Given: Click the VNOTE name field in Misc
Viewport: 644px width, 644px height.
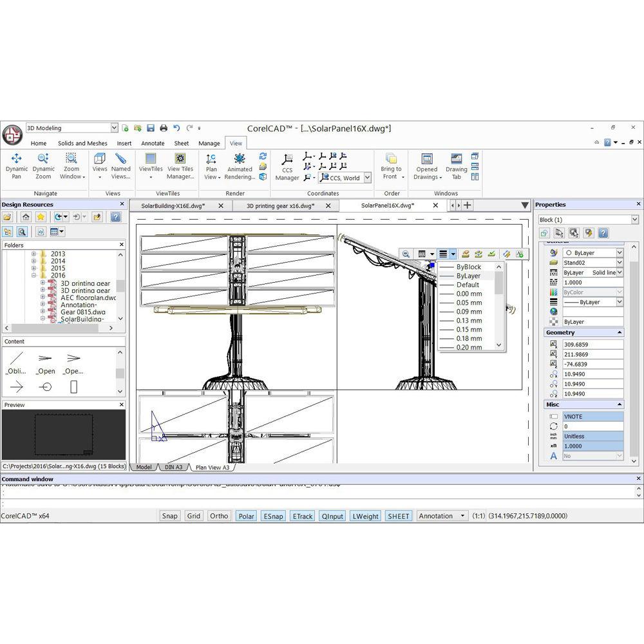Looking at the screenshot, I should 592,417.
